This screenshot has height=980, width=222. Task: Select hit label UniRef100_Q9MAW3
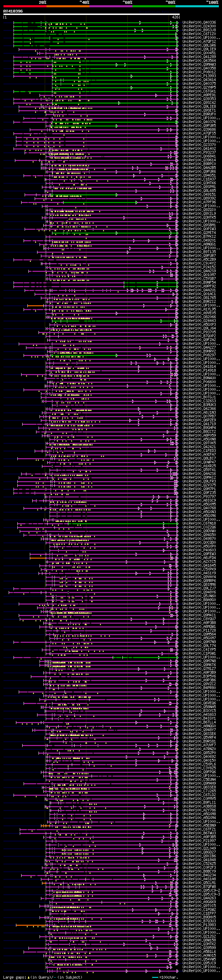pos(199,65)
